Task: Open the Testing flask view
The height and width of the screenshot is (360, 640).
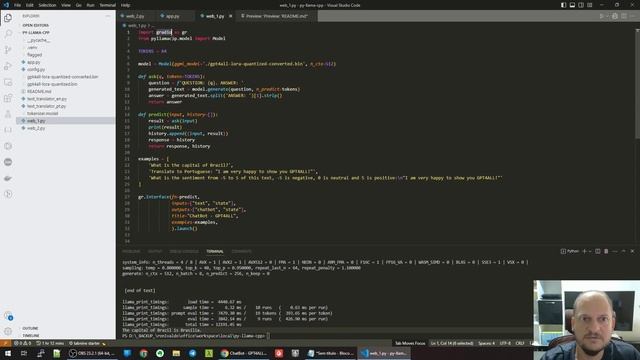Action: [x=8, y=114]
